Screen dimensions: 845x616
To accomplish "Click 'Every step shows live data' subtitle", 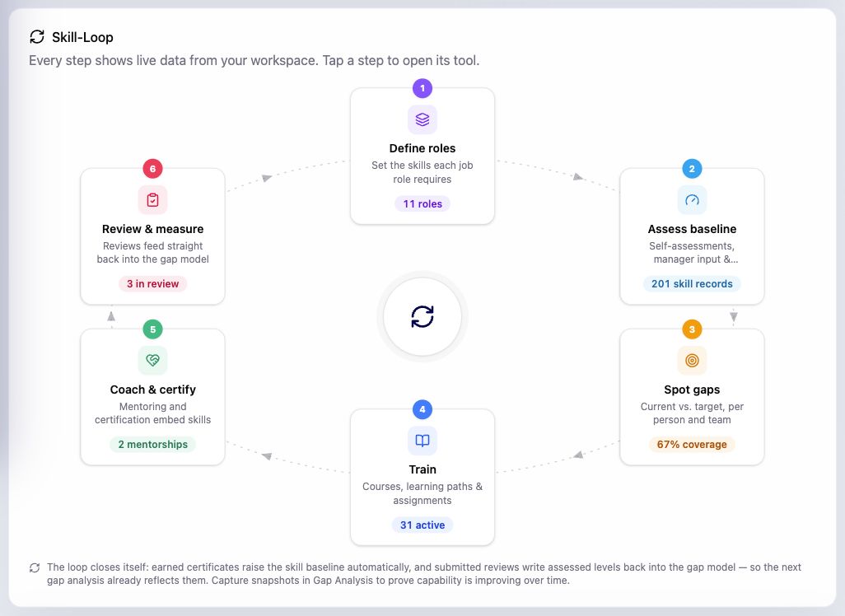I will (254, 60).
